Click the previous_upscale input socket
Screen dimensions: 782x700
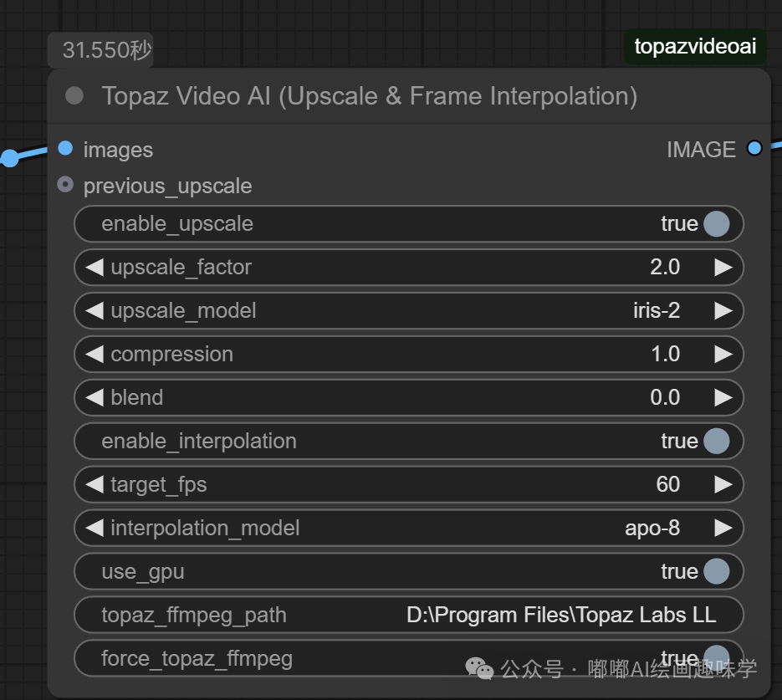(65, 185)
